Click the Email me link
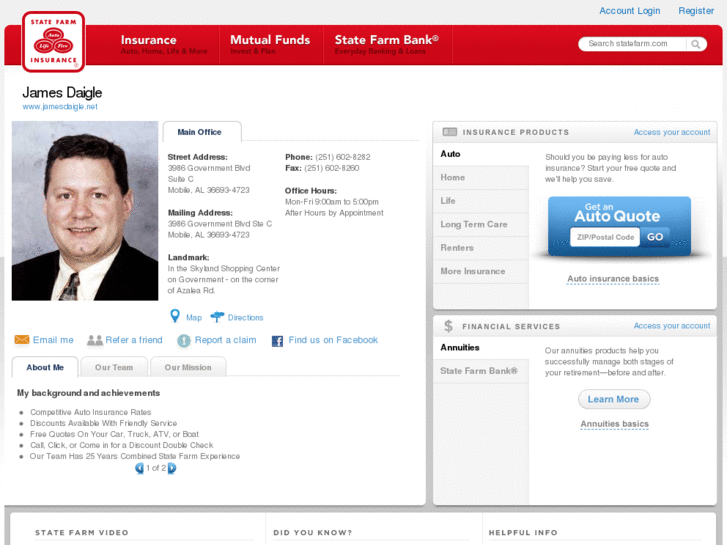727x545 pixels. pos(53,340)
